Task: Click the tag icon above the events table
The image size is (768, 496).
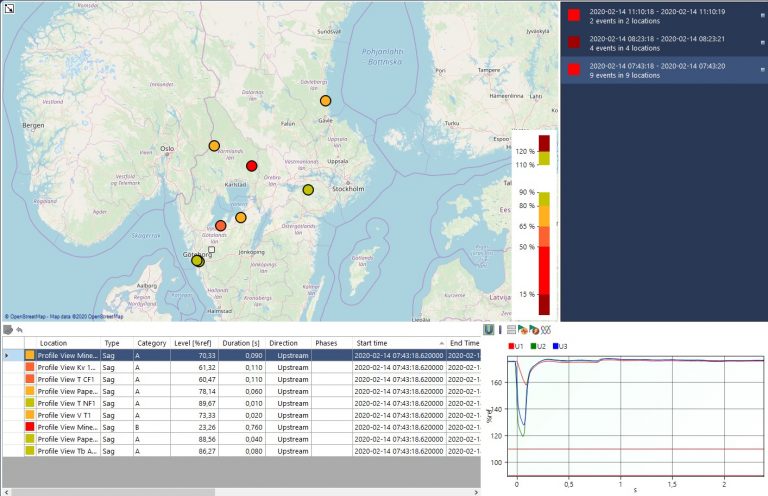Action: point(8,330)
